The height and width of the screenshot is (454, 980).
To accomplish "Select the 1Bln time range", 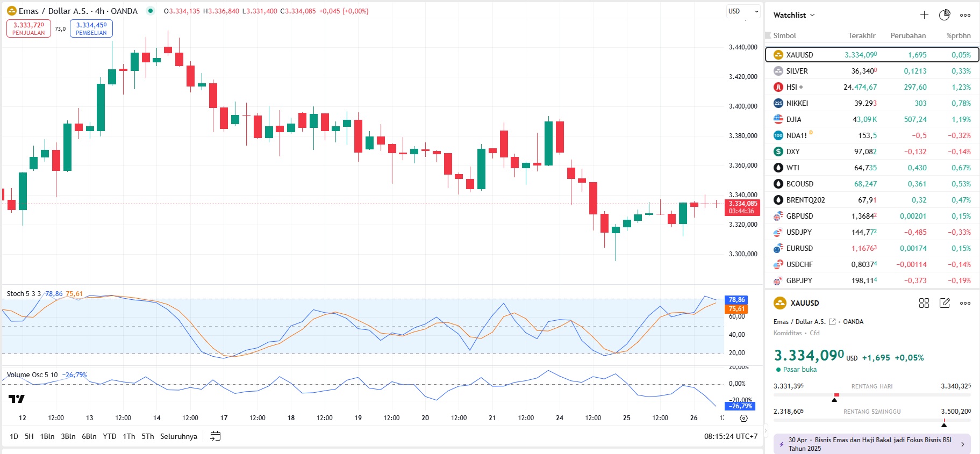I will coord(47,436).
